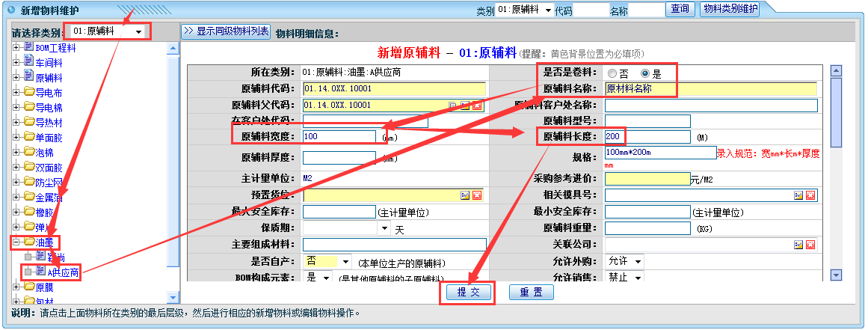Open the 是否自产 dropdown
The height and width of the screenshot is (330, 868).
pos(345,261)
